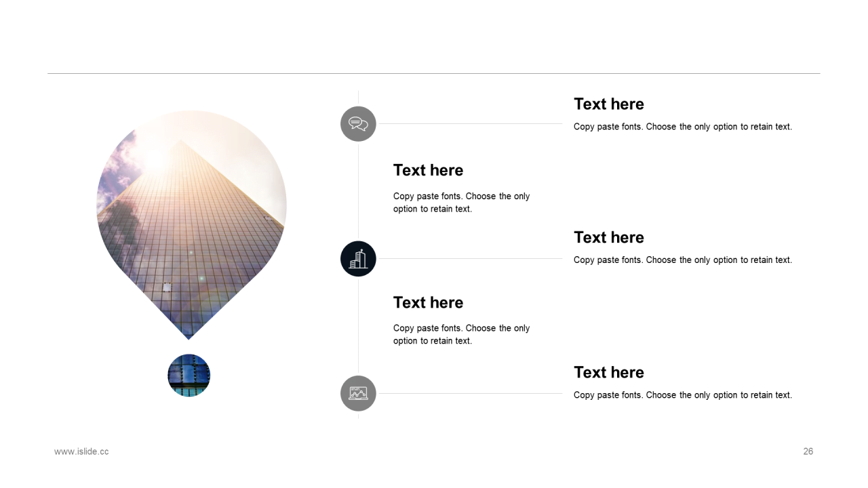The image size is (868, 488).
Task: Click the two-line paragraph above laptop icon
Action: [x=462, y=334]
